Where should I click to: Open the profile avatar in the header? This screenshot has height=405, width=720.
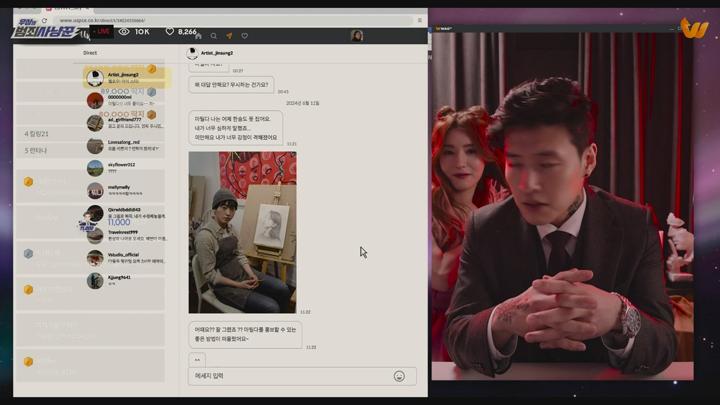(x=357, y=35)
